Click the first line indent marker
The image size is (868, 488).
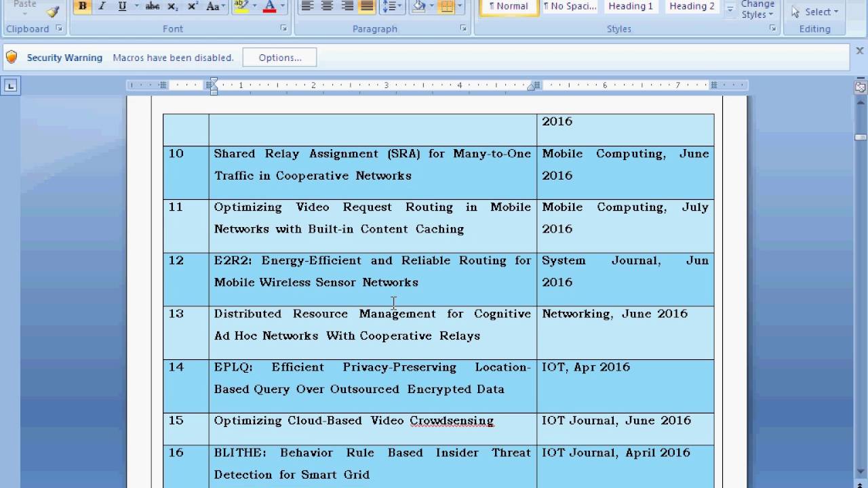pyautogui.click(x=214, y=81)
